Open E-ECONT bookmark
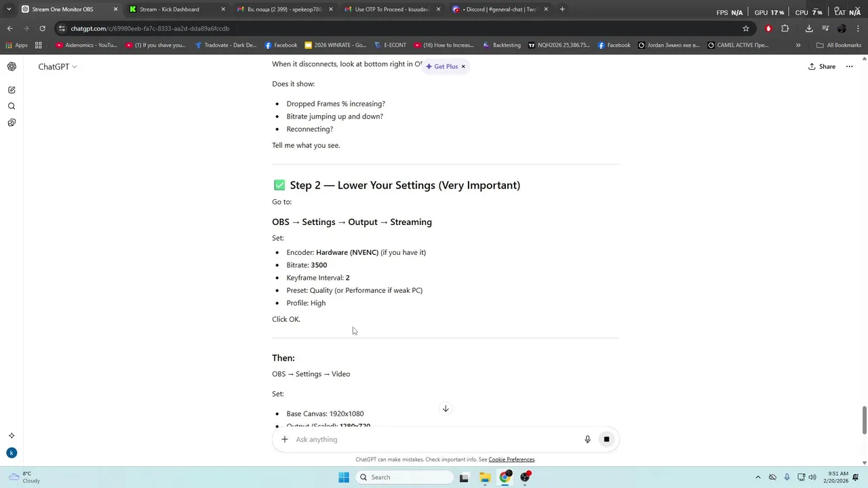 390,45
